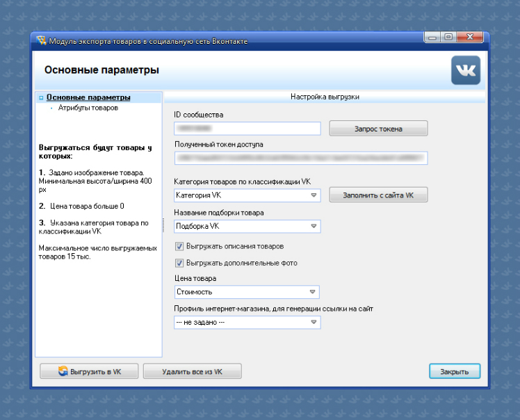Click the Запрос токена button

[378, 129]
